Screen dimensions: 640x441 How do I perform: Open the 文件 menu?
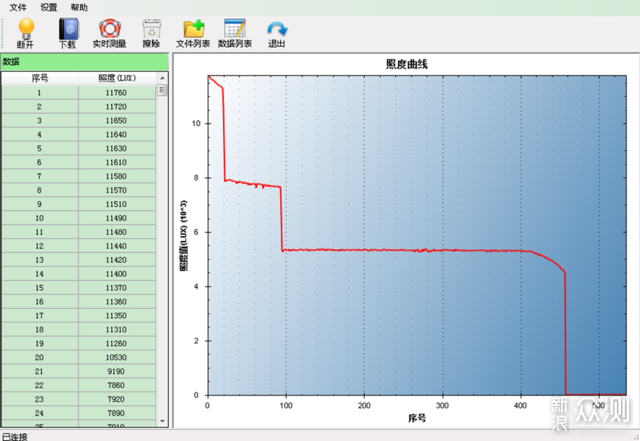[x=18, y=7]
